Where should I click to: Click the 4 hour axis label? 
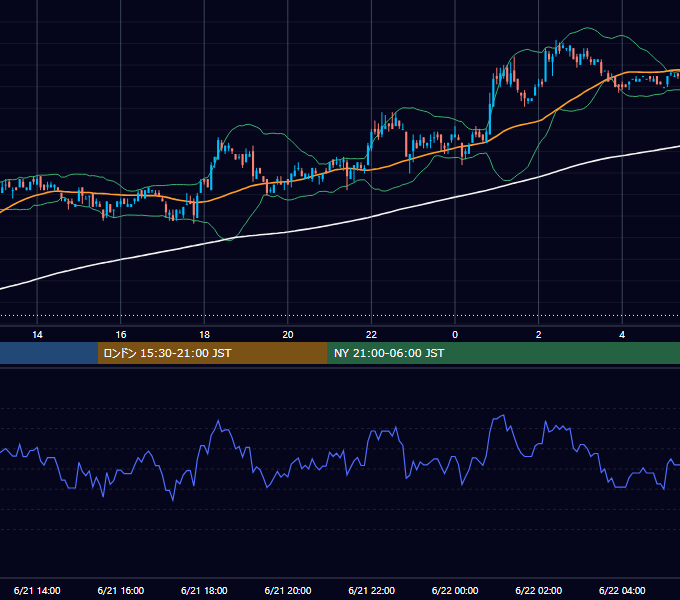click(x=622, y=335)
